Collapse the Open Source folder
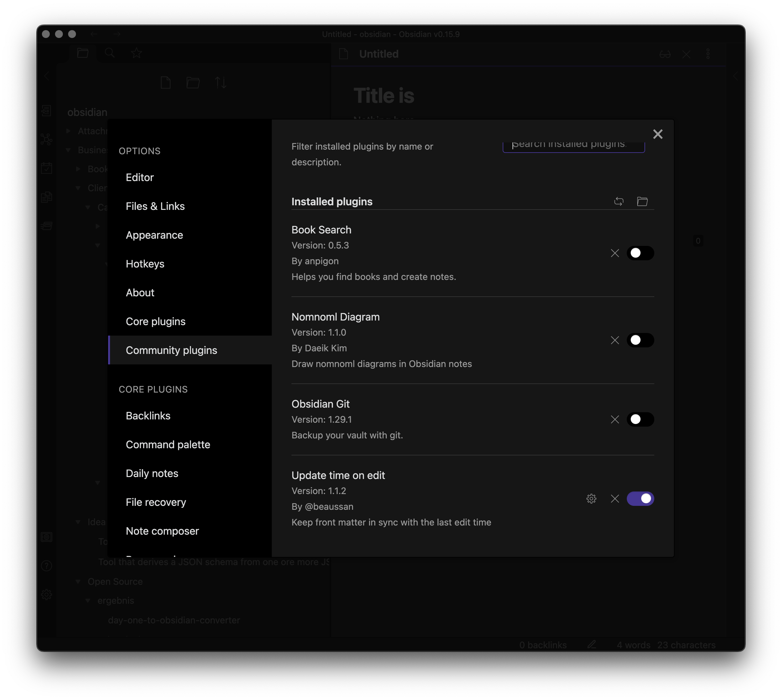 pyautogui.click(x=78, y=581)
